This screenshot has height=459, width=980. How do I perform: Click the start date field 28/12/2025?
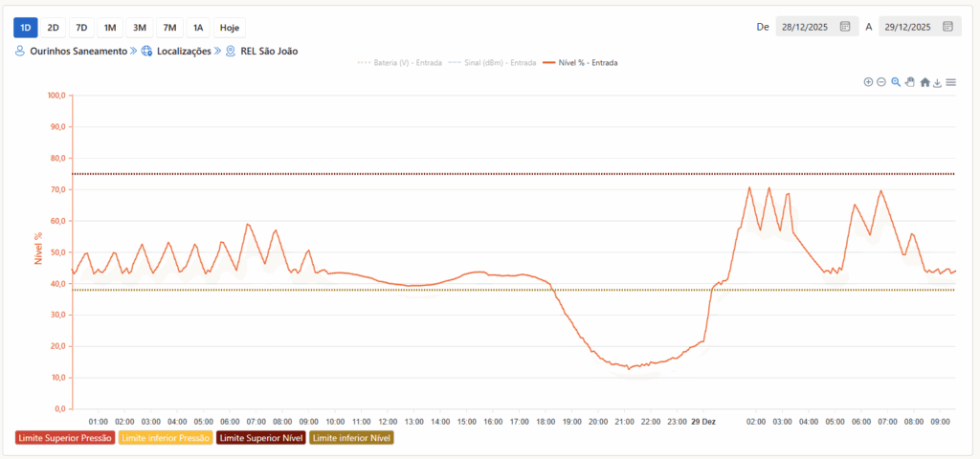point(806,27)
